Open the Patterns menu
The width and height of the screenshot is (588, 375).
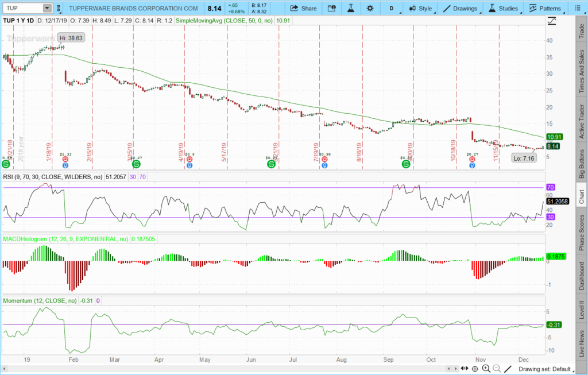point(545,9)
